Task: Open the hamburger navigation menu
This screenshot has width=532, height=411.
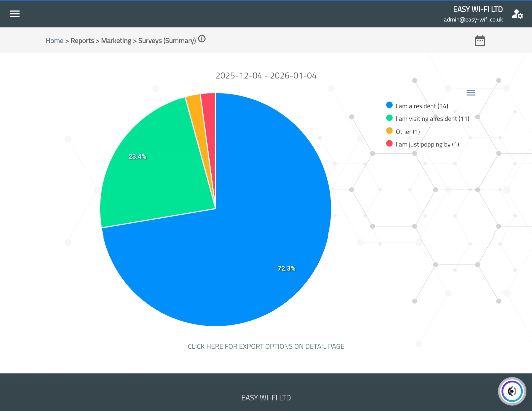Action: coord(15,14)
